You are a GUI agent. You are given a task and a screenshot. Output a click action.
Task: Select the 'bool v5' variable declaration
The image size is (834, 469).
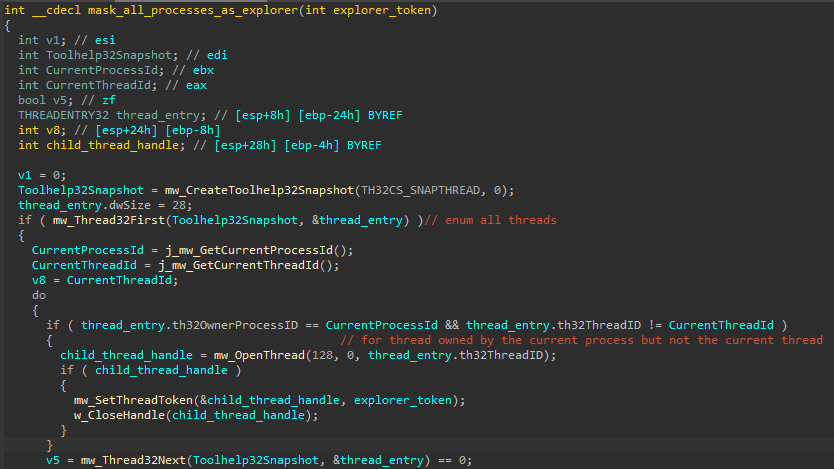tap(41, 100)
